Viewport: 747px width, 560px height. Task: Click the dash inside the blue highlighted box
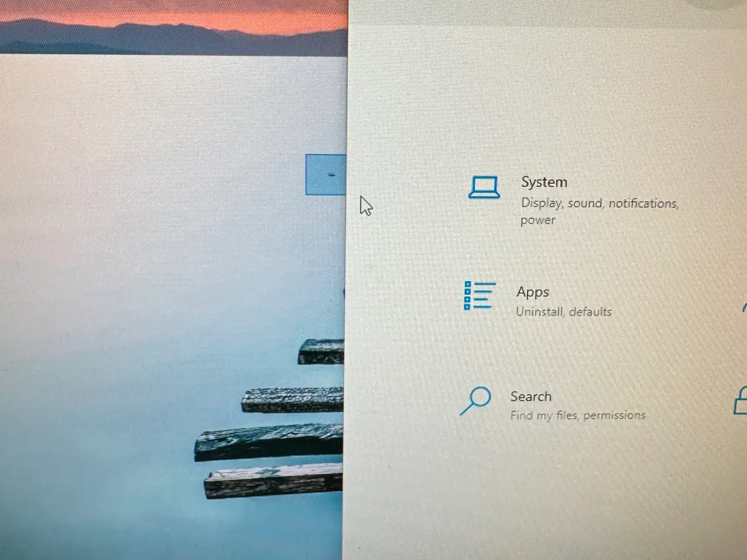coord(331,174)
